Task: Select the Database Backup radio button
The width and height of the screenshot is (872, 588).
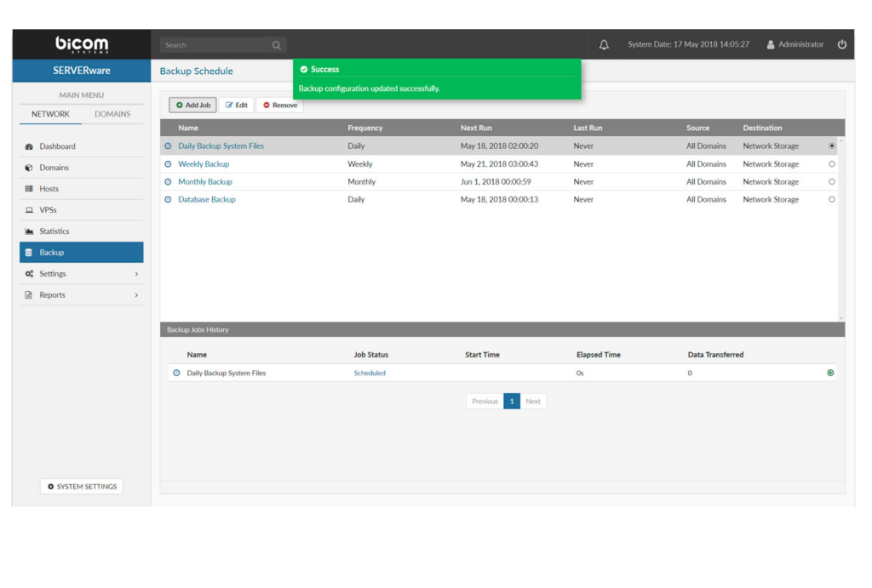Action: [831, 199]
